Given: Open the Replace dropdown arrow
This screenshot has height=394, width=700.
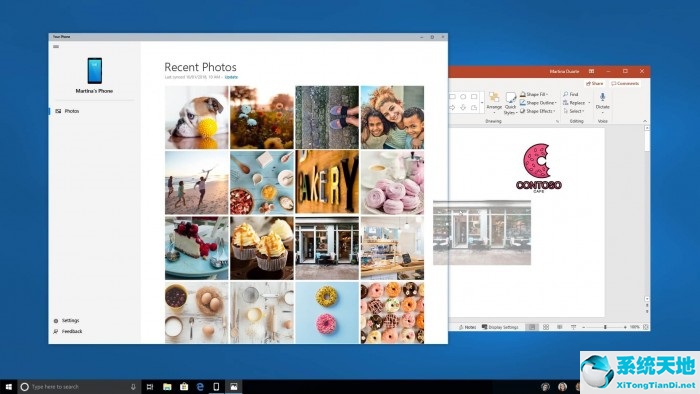Looking at the screenshot, I should 589,103.
